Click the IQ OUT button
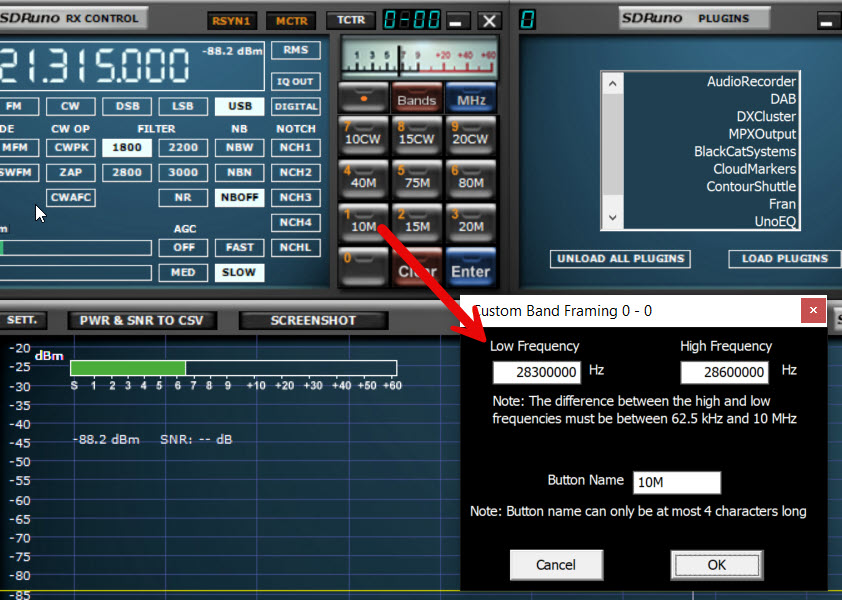Viewport: 842px width, 600px height. click(296, 82)
